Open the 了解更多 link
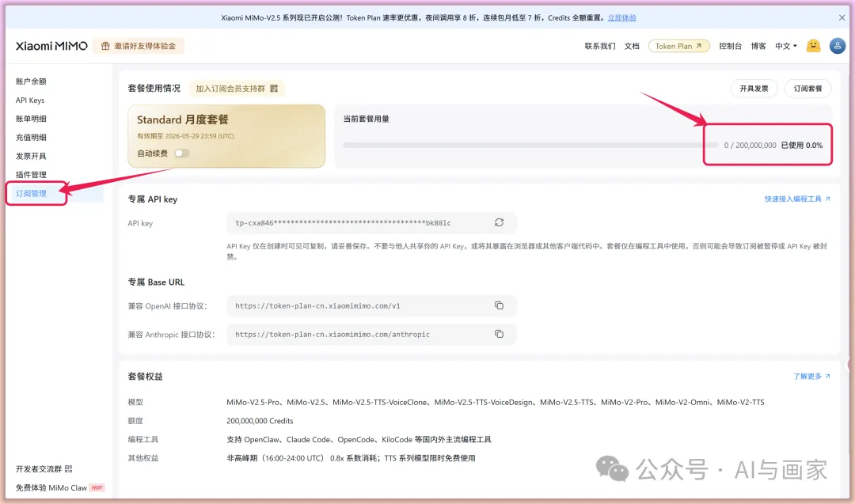 (812, 377)
